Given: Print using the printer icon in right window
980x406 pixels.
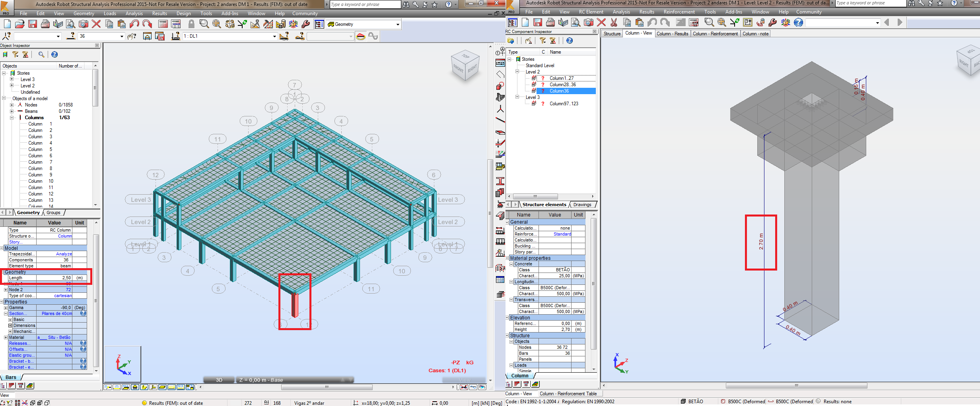Looking at the screenshot, I should [551, 22].
